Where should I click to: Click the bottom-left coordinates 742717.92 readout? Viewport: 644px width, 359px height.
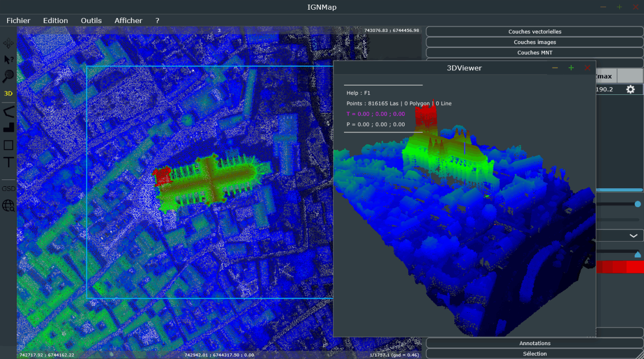click(47, 355)
